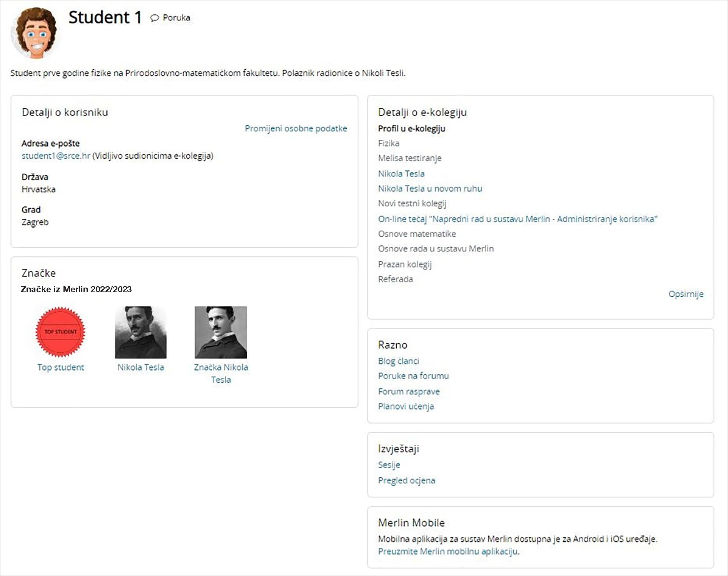Image resolution: width=728 pixels, height=576 pixels.
Task: Click the first Nikola Tesla badge photo
Action: (140, 332)
